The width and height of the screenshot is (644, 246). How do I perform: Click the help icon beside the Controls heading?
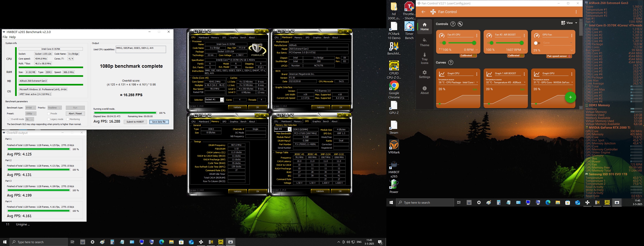(453, 24)
